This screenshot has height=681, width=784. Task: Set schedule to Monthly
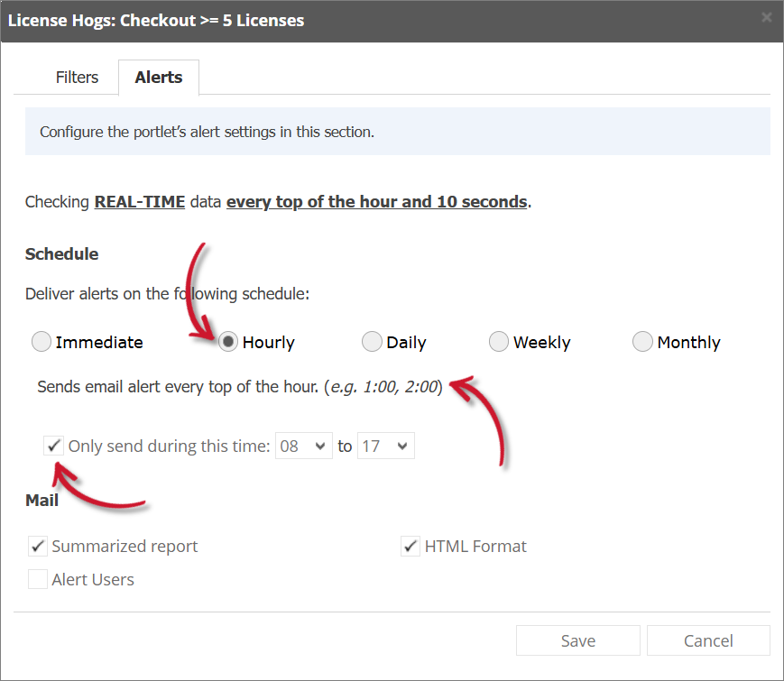coord(642,342)
